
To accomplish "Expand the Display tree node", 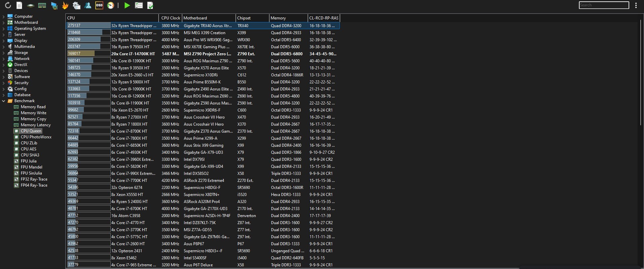I will click(x=3, y=41).
